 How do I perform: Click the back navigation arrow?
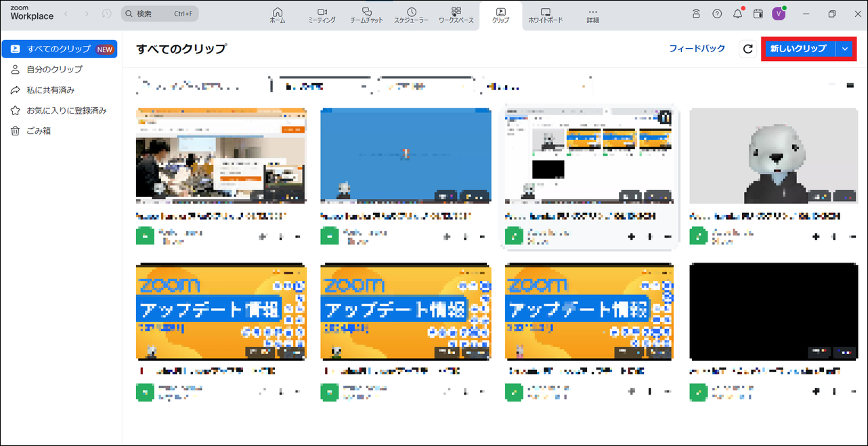pyautogui.click(x=66, y=14)
